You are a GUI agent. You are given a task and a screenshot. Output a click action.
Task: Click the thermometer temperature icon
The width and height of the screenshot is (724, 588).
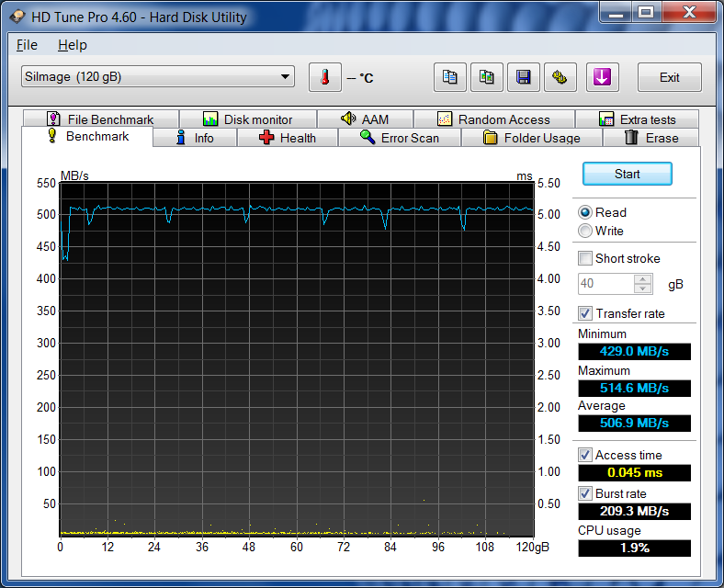tap(324, 77)
